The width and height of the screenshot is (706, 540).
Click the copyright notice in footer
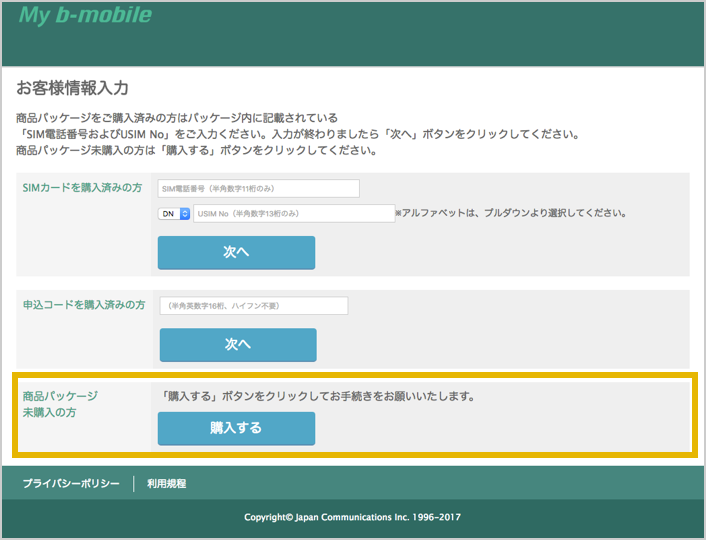click(352, 518)
